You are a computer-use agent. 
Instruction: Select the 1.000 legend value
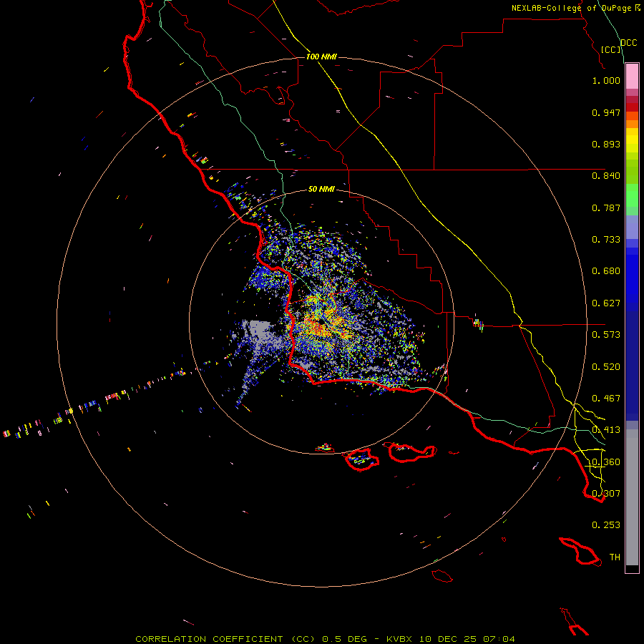point(606,80)
